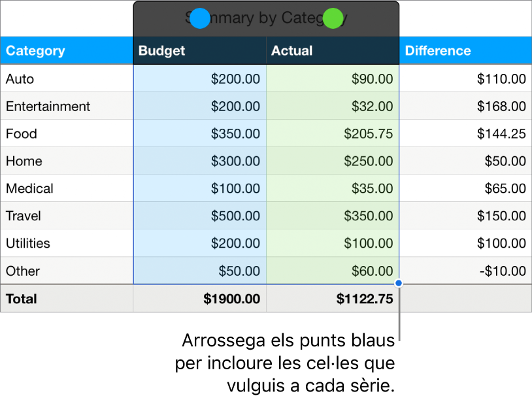Click the total budget cell $1900.00
532x400 pixels.
point(199,299)
